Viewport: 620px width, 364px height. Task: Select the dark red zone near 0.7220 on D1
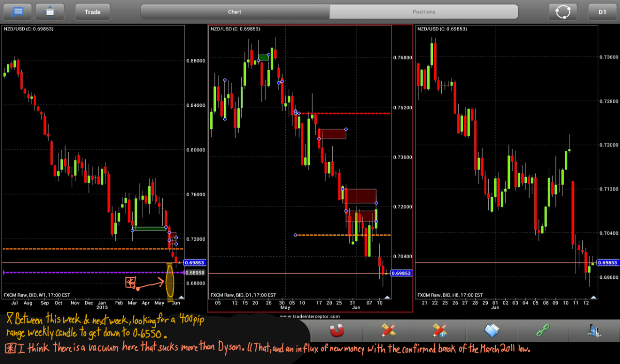coord(360,196)
